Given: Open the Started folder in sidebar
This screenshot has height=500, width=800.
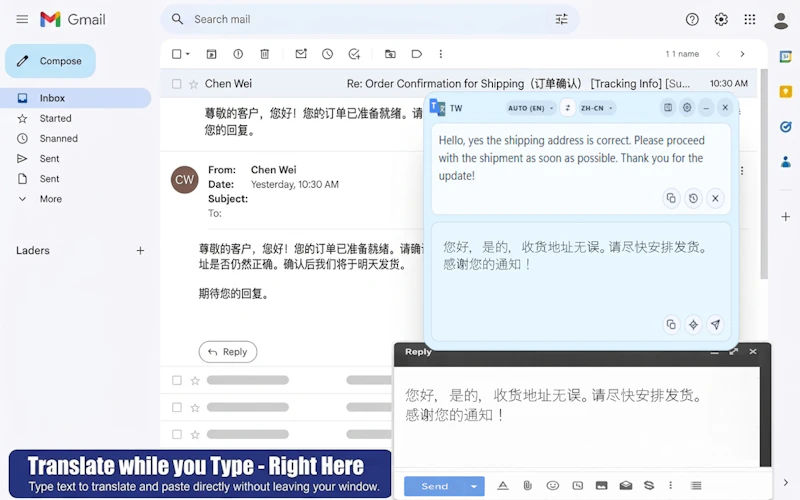Looking at the screenshot, I should (x=55, y=118).
